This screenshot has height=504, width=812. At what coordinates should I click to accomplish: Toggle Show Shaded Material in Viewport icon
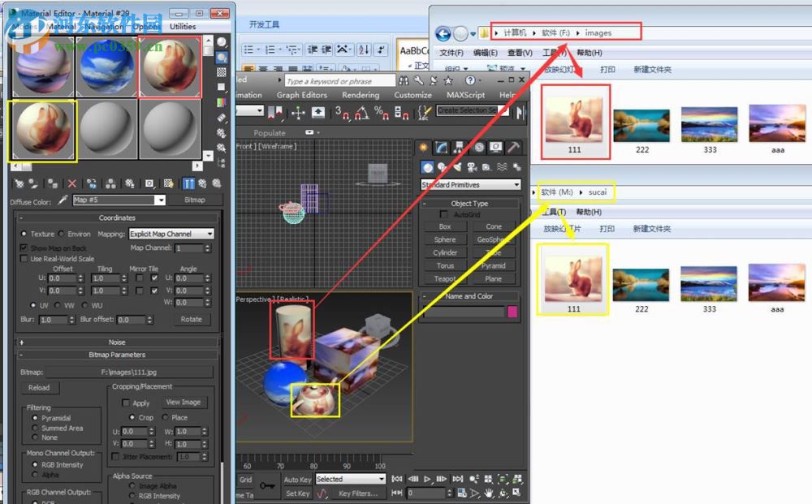pos(167,183)
